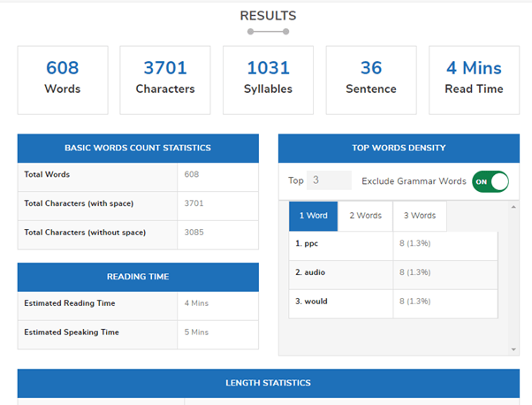Select the 4 Mins Read Time card

coord(474,80)
